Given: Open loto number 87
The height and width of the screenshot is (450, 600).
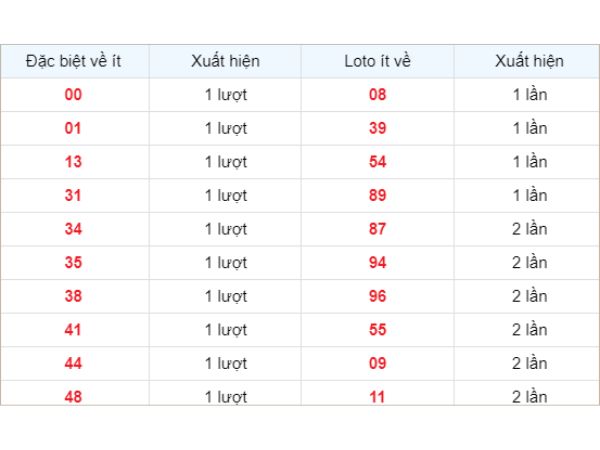Looking at the screenshot, I should click(377, 229).
